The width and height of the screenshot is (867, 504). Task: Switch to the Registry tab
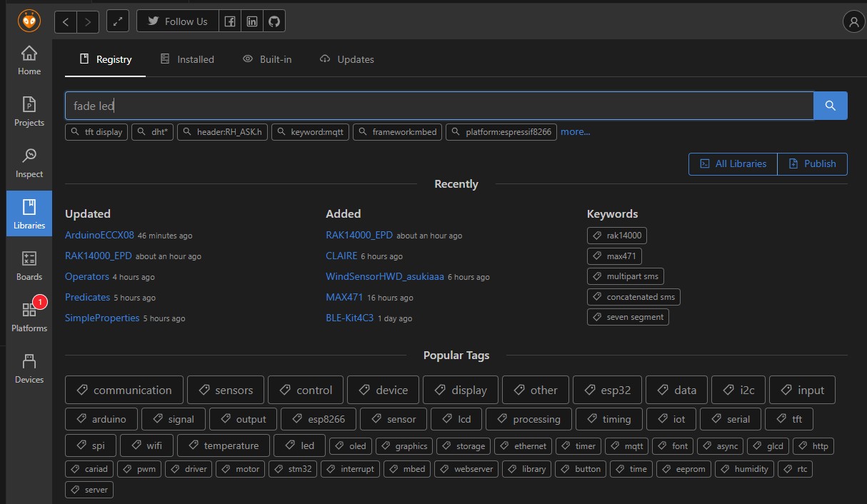[105, 59]
